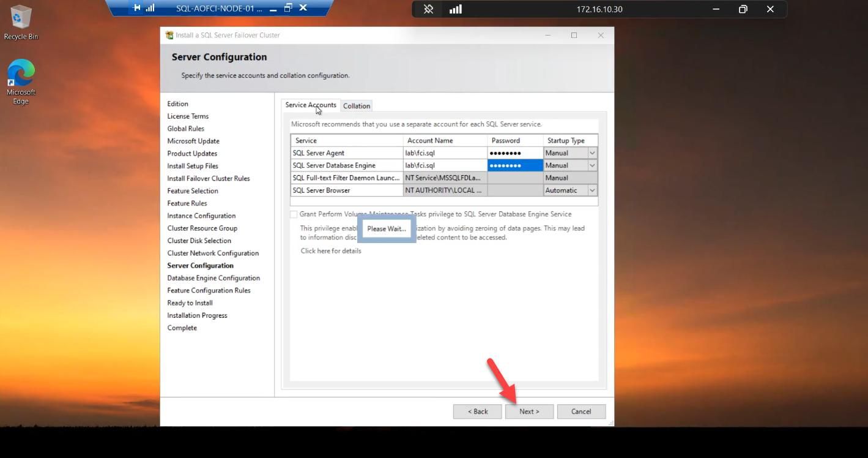This screenshot has height=458, width=868.
Task: Select Feature Selection step in sidebar
Action: point(193,191)
